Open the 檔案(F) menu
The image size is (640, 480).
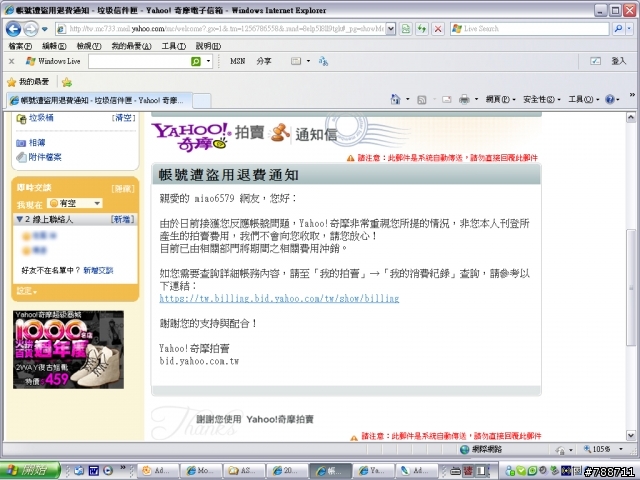[20, 46]
